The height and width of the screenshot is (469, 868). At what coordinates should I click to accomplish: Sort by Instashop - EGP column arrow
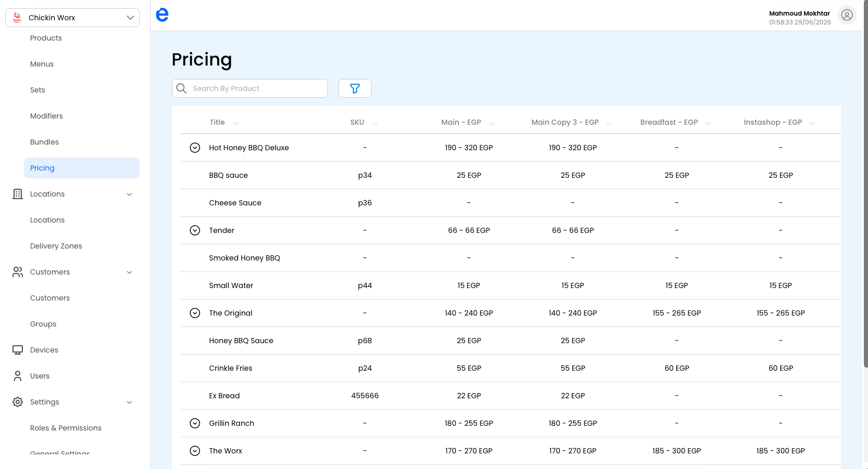[812, 123]
